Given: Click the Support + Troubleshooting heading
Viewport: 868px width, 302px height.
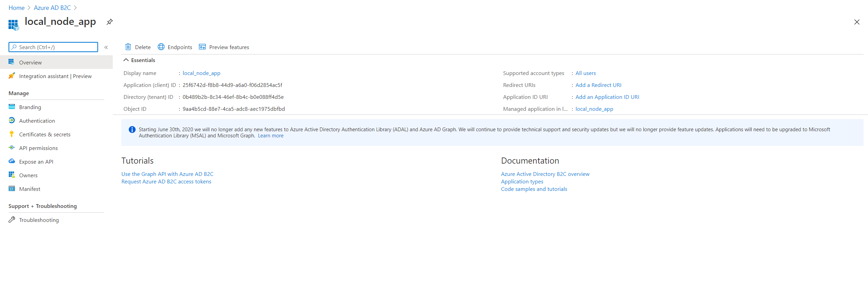Looking at the screenshot, I should coord(43,206).
